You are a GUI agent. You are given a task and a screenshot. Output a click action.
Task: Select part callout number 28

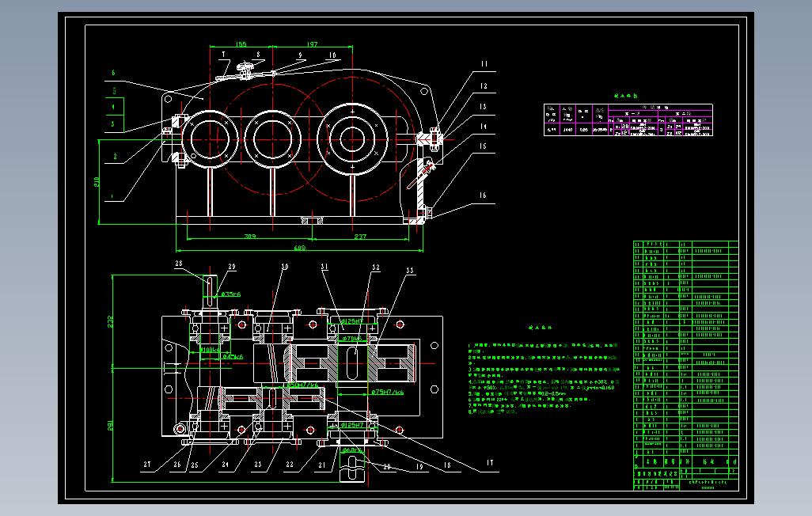(x=179, y=264)
